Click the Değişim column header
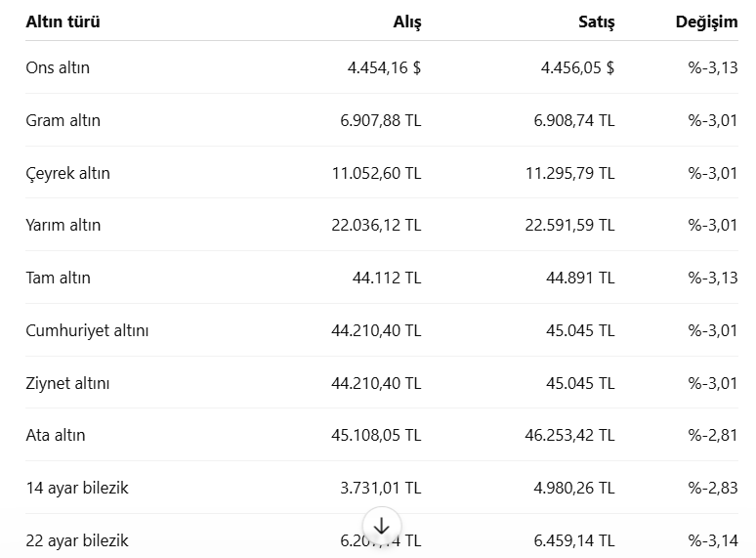Viewport: 756px width, 558px height. click(706, 21)
